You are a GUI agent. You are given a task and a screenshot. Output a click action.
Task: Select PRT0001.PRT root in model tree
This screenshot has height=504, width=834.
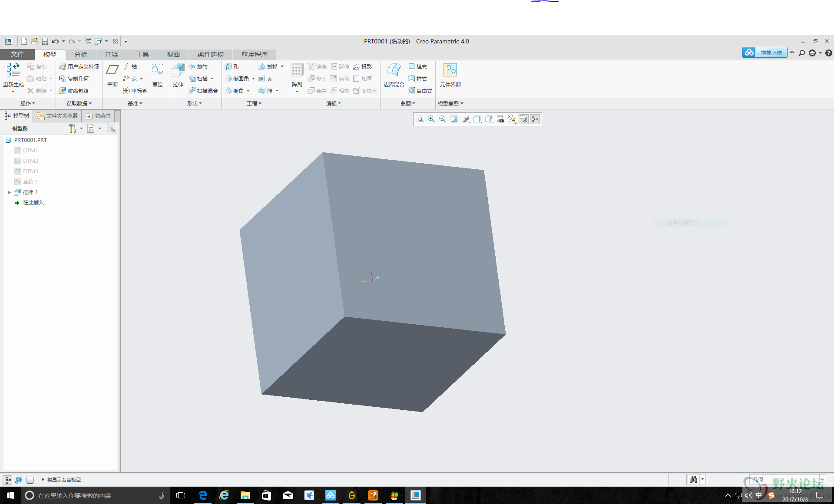coord(26,140)
